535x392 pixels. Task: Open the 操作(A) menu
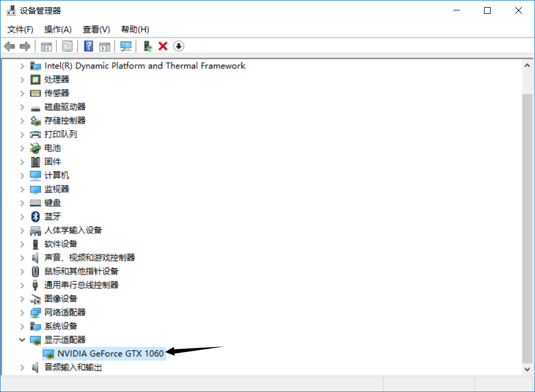pos(58,29)
